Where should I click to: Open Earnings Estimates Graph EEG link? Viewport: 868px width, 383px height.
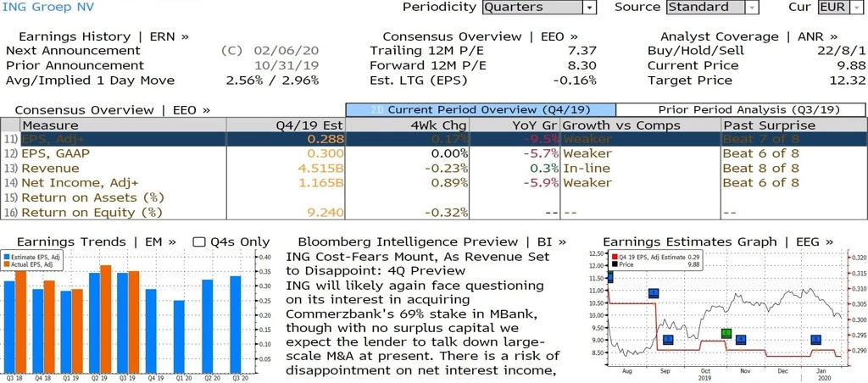coord(717,241)
